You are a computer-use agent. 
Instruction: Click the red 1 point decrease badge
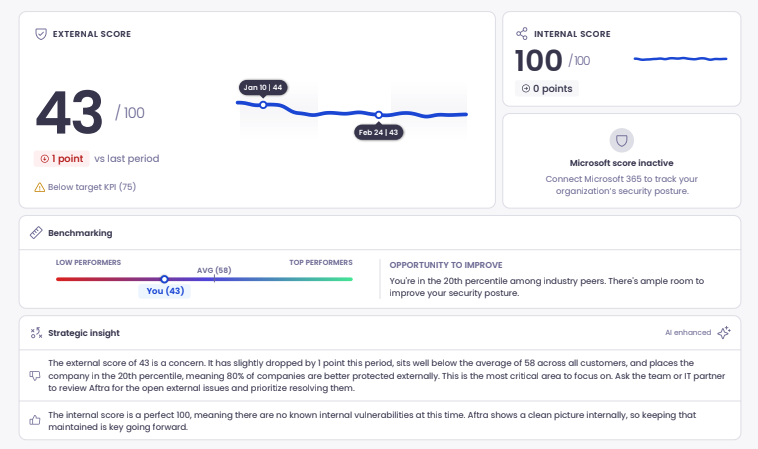click(61, 158)
